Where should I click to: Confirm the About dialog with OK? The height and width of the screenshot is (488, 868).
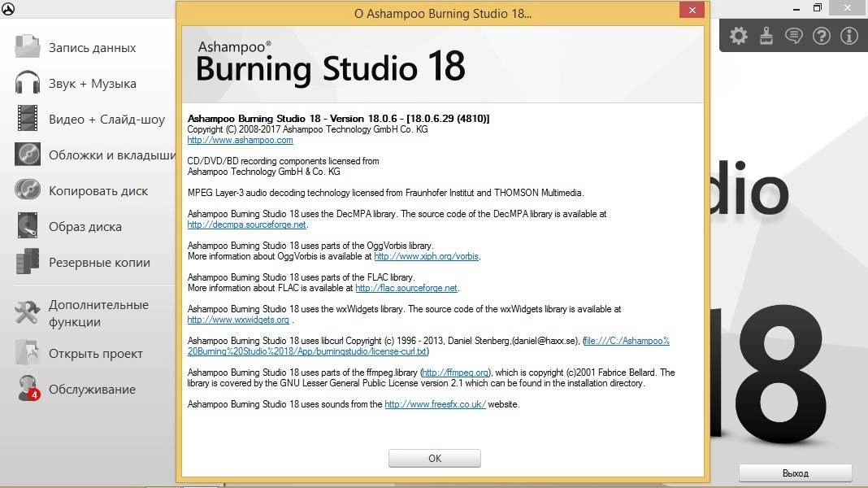435,459
